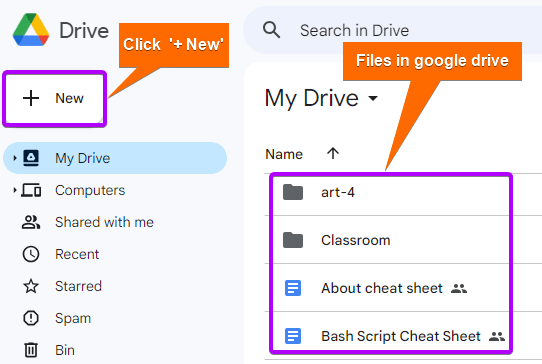Select the About cheat sheet file name
542x364 pixels.
(382, 288)
